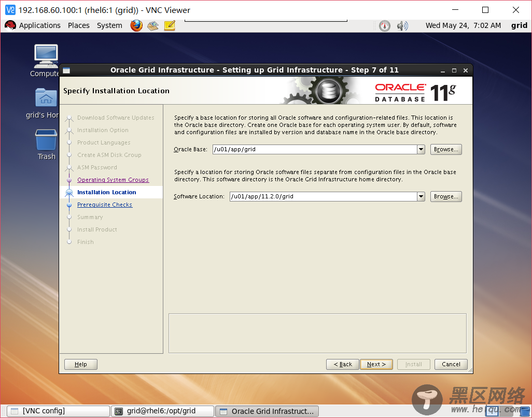Click the Oracle Base path field
The image size is (532, 418).
tap(315, 149)
